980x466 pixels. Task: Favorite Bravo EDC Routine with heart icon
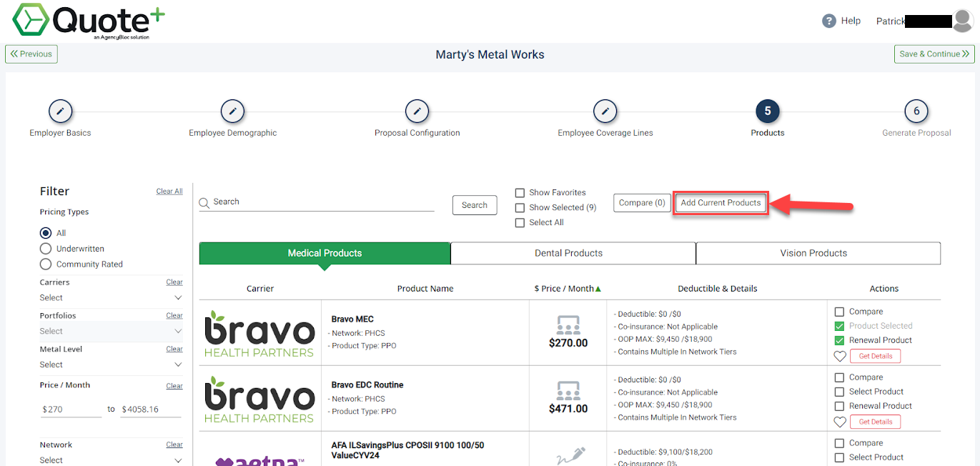tap(840, 422)
